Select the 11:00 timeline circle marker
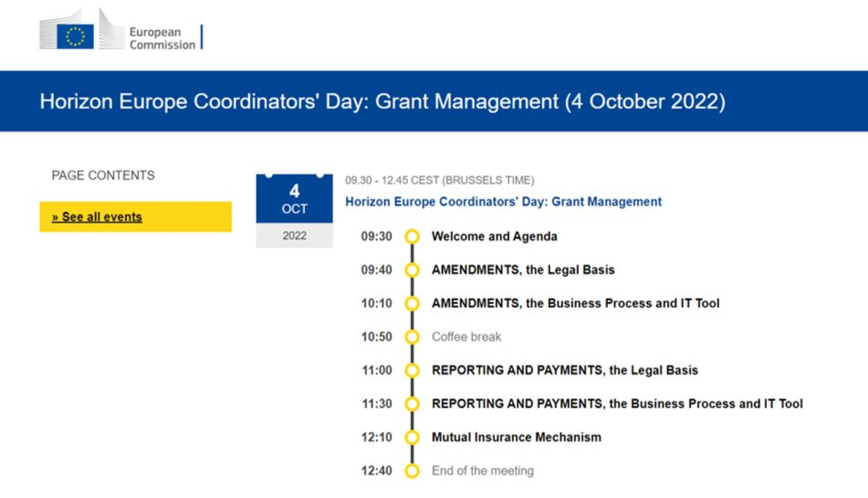 (412, 371)
